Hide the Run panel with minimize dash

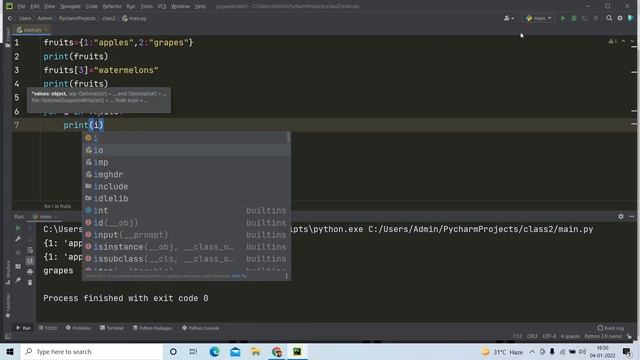[631, 216]
